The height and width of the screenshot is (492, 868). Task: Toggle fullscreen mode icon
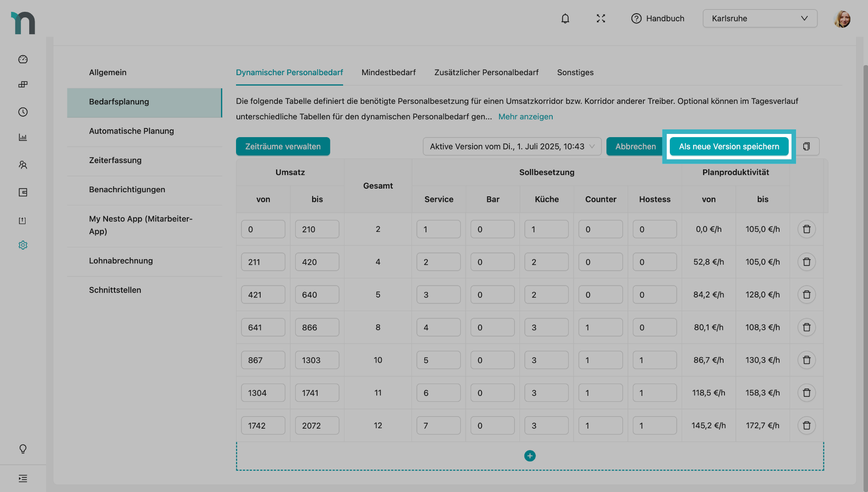pos(601,19)
